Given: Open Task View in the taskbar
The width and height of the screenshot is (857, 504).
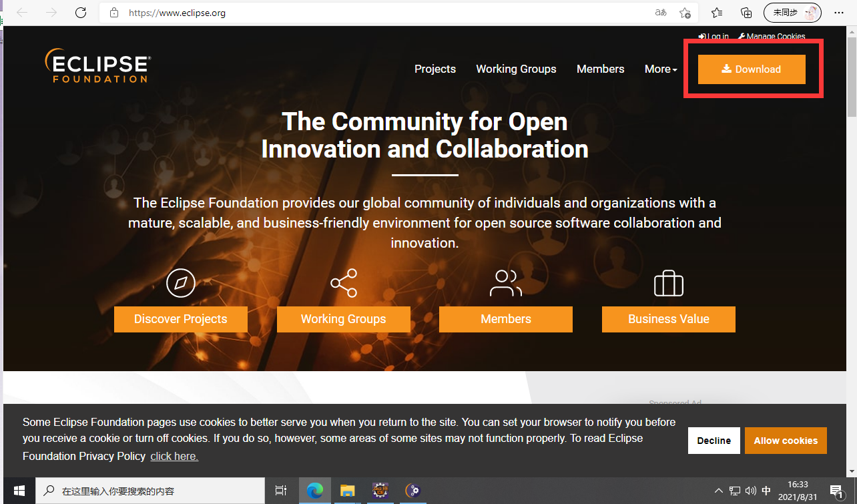Looking at the screenshot, I should point(281,491).
